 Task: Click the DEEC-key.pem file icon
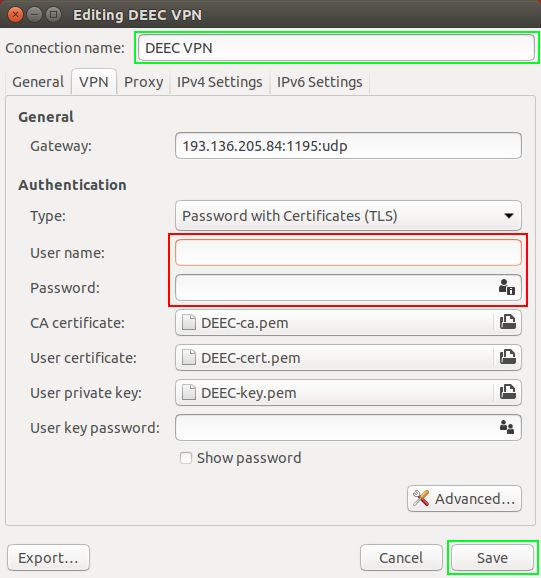coord(189,393)
